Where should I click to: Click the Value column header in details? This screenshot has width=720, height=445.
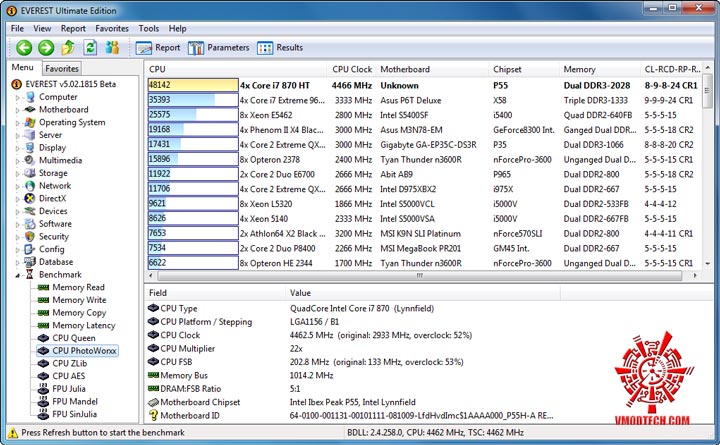[x=422, y=293]
